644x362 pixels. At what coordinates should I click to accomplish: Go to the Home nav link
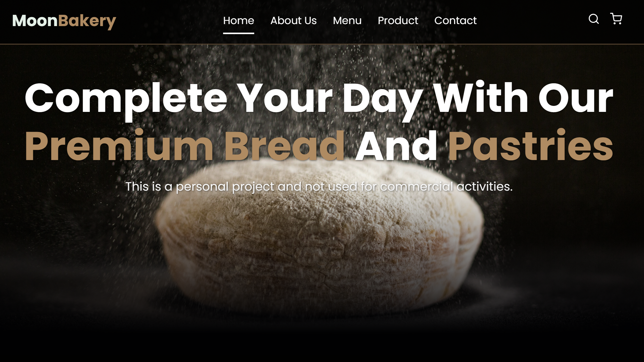pyautogui.click(x=238, y=21)
